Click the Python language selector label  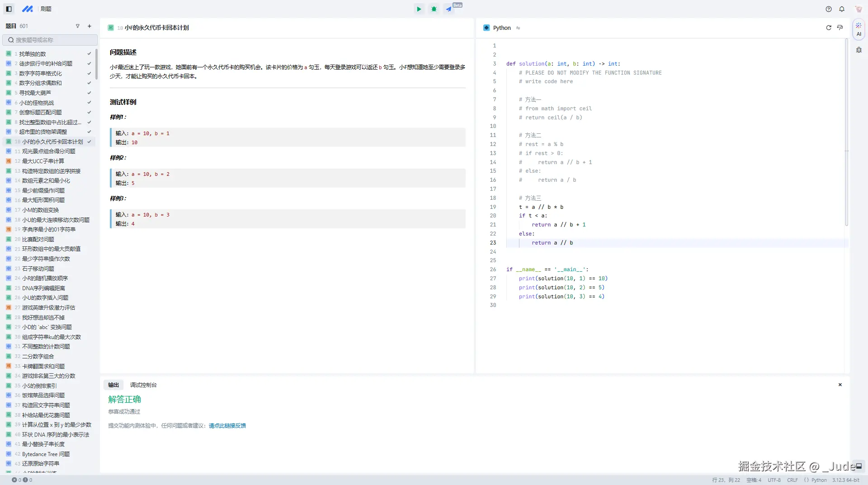[502, 28]
